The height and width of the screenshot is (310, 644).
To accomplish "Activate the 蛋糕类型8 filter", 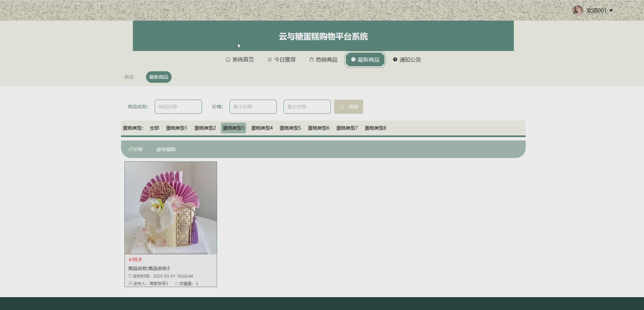I will pos(375,128).
